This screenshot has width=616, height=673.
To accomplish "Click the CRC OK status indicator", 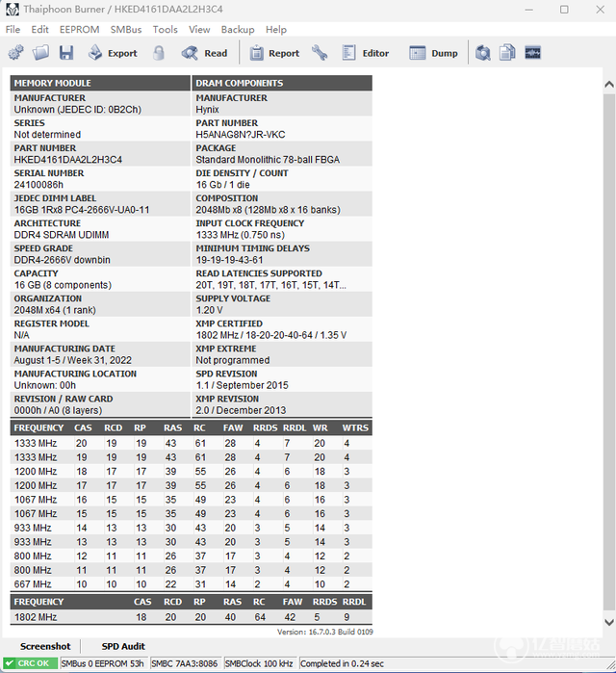I will click(30, 663).
